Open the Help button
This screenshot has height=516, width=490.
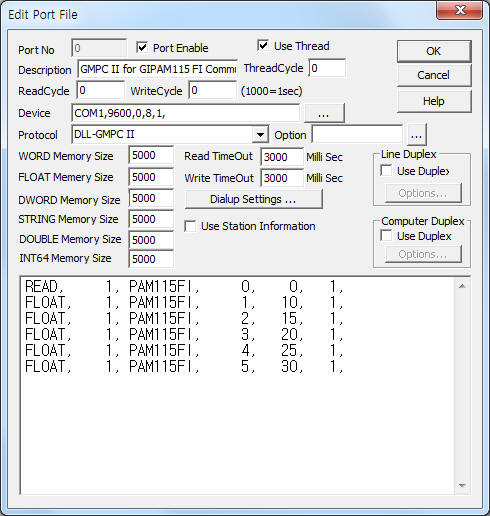434,101
